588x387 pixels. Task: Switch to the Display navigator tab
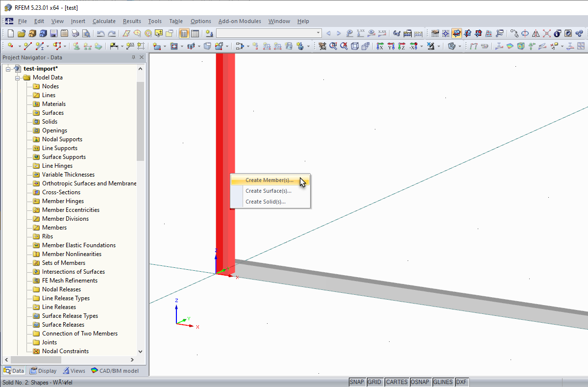pos(43,371)
